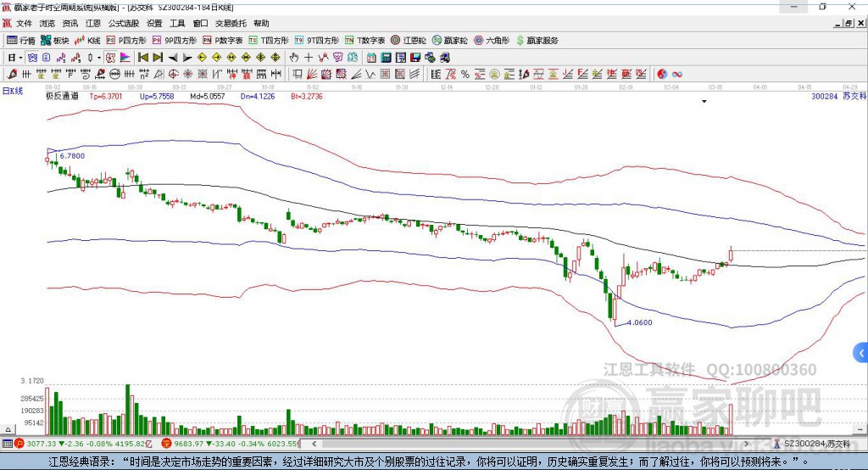Open the P数字表 tool
This screenshot has height=470, width=868.
coord(223,41)
